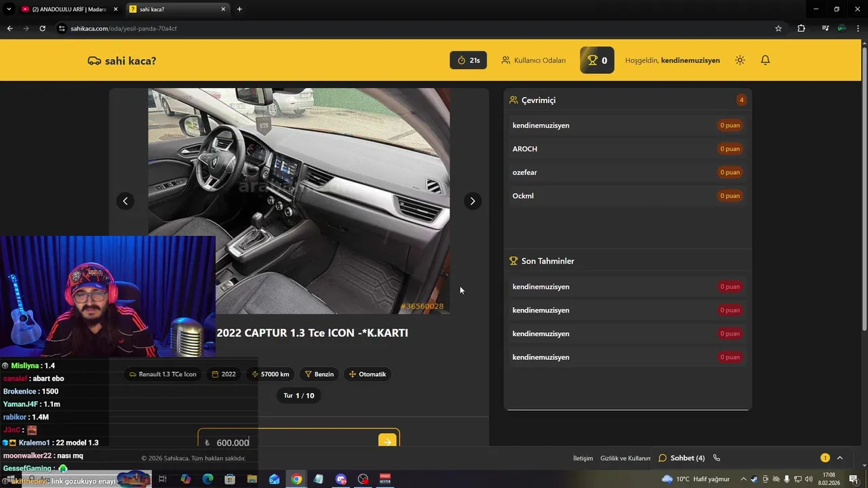The image size is (868, 488).
Task: Click username kendinemuzisyen in header
Action: point(690,60)
